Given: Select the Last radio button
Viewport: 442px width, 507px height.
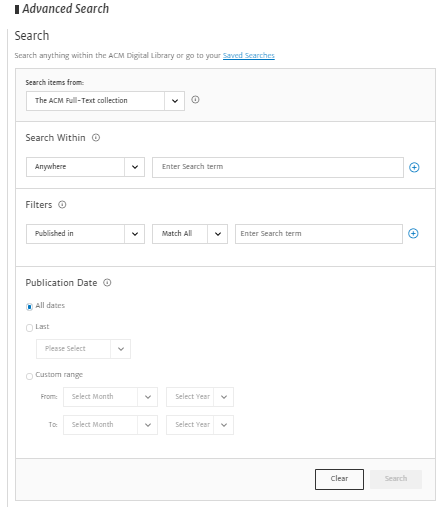Looking at the screenshot, I should [x=29, y=328].
